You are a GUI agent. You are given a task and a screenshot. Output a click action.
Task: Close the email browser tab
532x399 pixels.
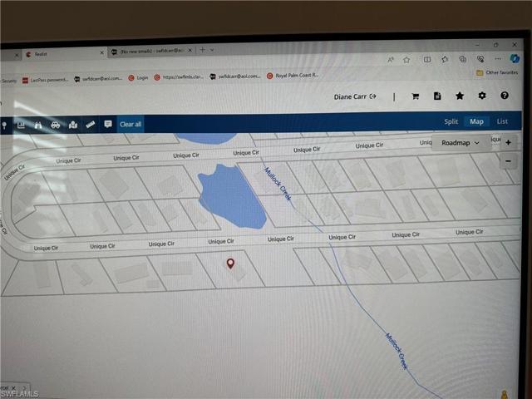tap(190, 50)
